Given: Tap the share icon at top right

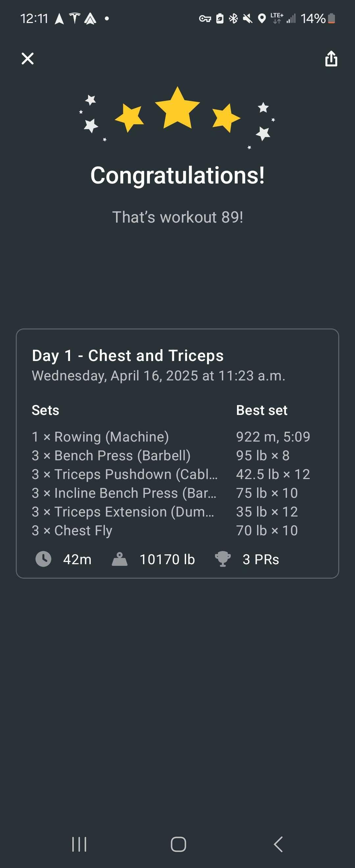Looking at the screenshot, I should 331,59.
